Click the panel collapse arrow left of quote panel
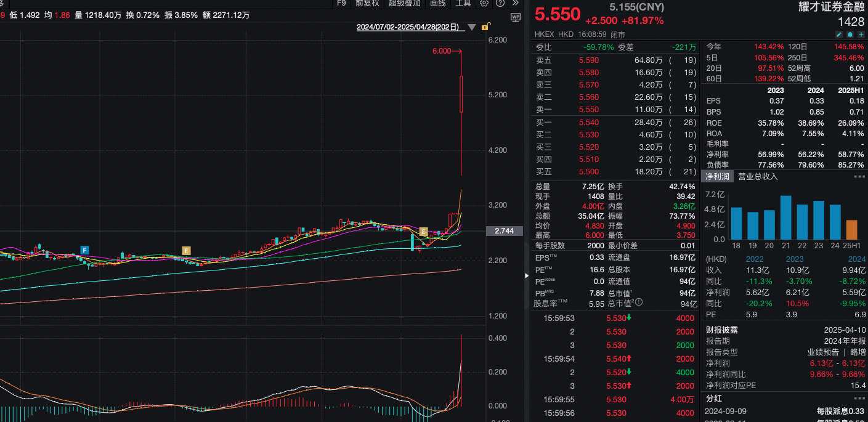Screen dimensions: 868x422 tap(527, 276)
